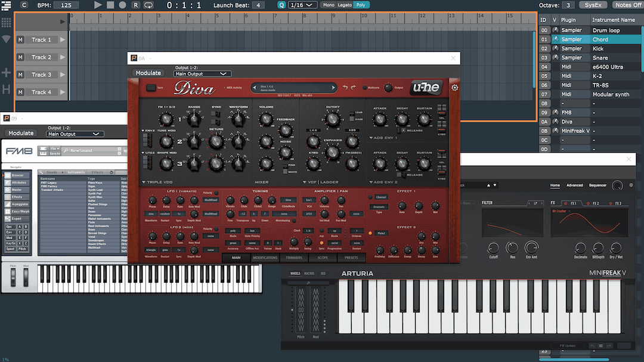Open the Effects panel in FM8

[x=16, y=197]
